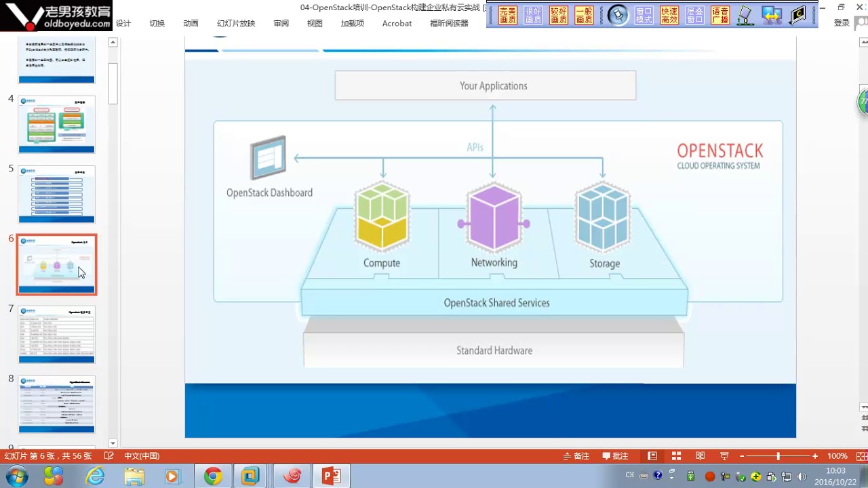The image size is (868, 488).
Task: Open the 审阅 review tab
Action: 281,23
